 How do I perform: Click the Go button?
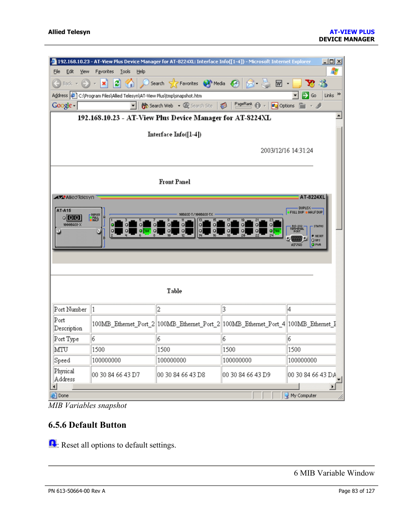[x=310, y=96]
